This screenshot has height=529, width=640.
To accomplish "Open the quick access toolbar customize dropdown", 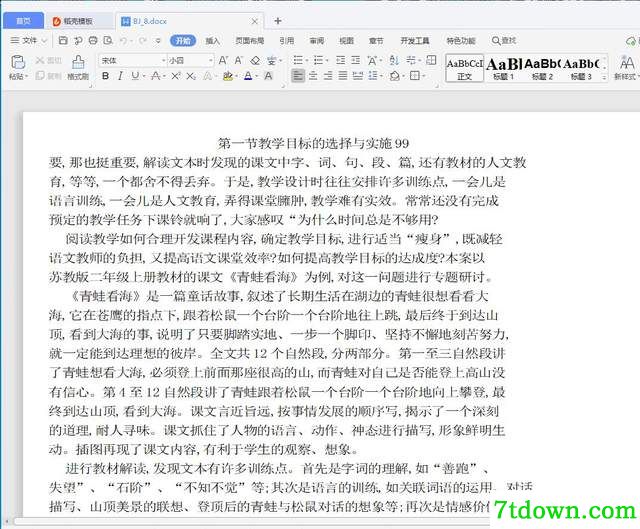I will [158, 40].
